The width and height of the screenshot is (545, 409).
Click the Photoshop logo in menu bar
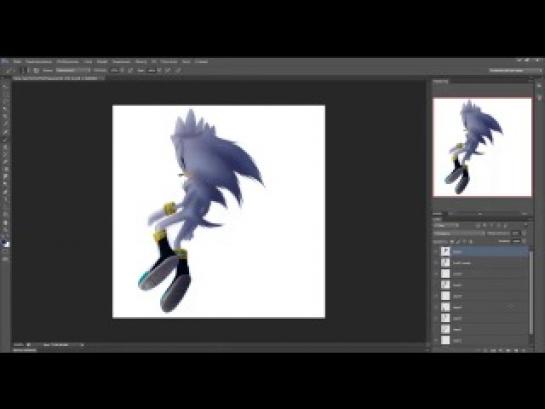pyautogui.click(x=5, y=62)
